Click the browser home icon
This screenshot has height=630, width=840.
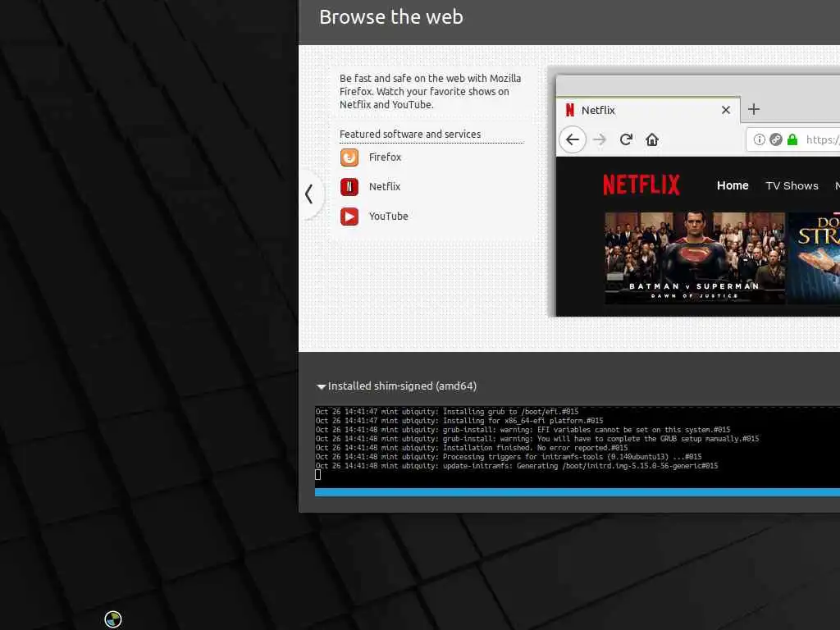(x=652, y=139)
